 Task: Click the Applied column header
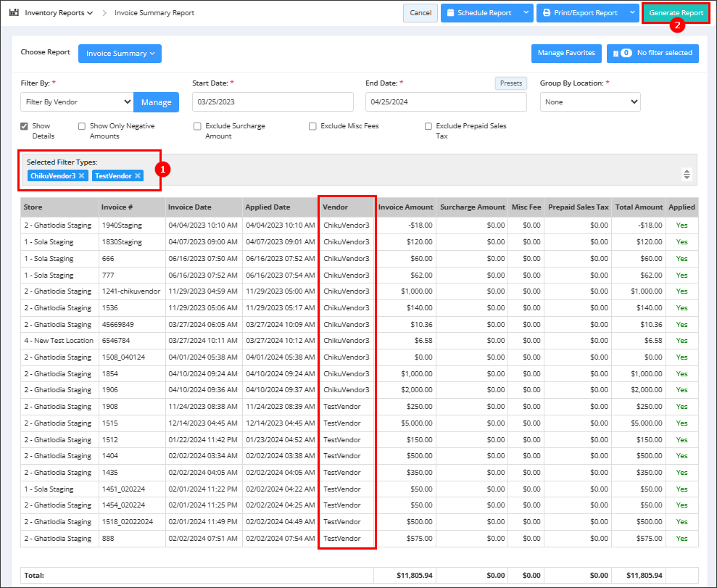click(x=681, y=207)
